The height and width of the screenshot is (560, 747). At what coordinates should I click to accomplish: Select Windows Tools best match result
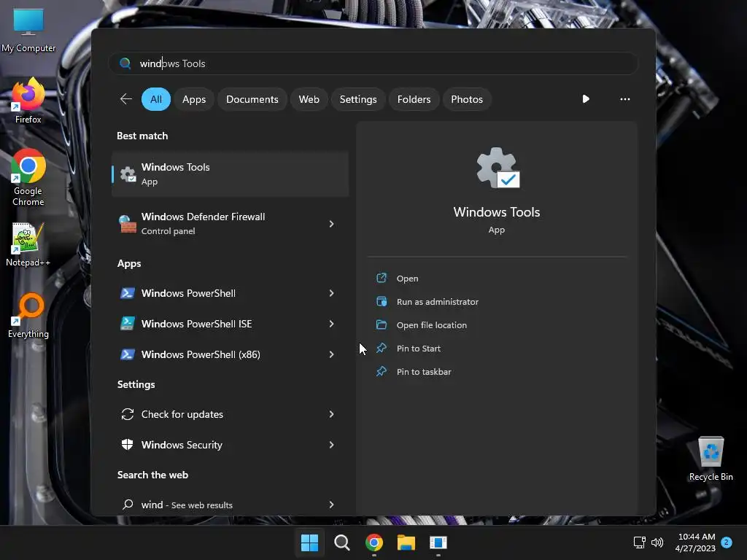(x=230, y=174)
